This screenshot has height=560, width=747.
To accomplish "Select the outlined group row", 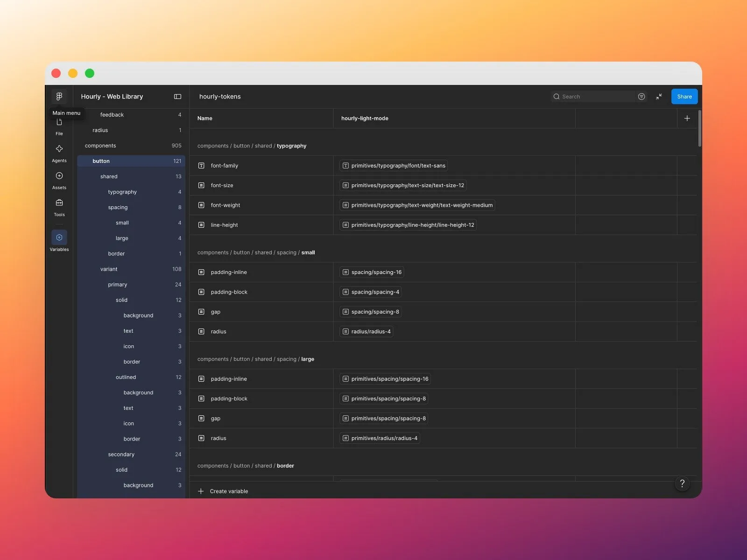I will pyautogui.click(x=131, y=377).
